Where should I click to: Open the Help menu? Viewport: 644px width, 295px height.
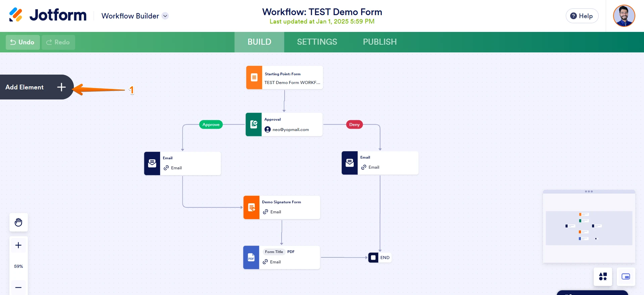click(x=582, y=16)
